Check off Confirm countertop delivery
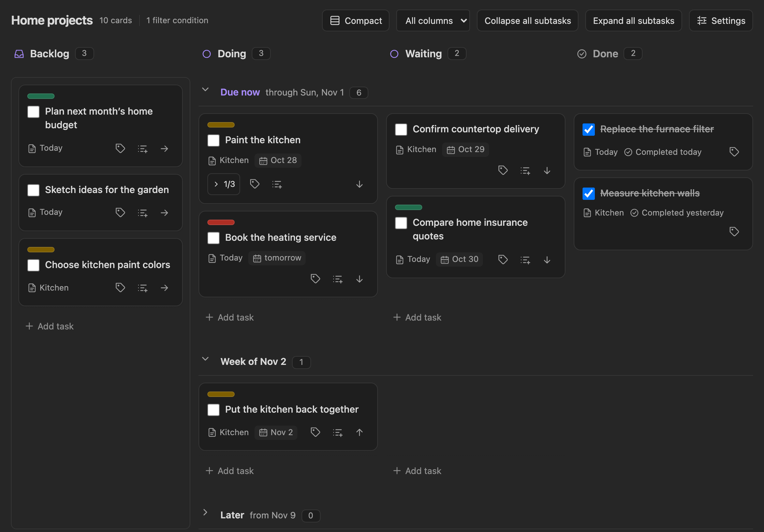Image resolution: width=764 pixels, height=532 pixels. point(401,129)
